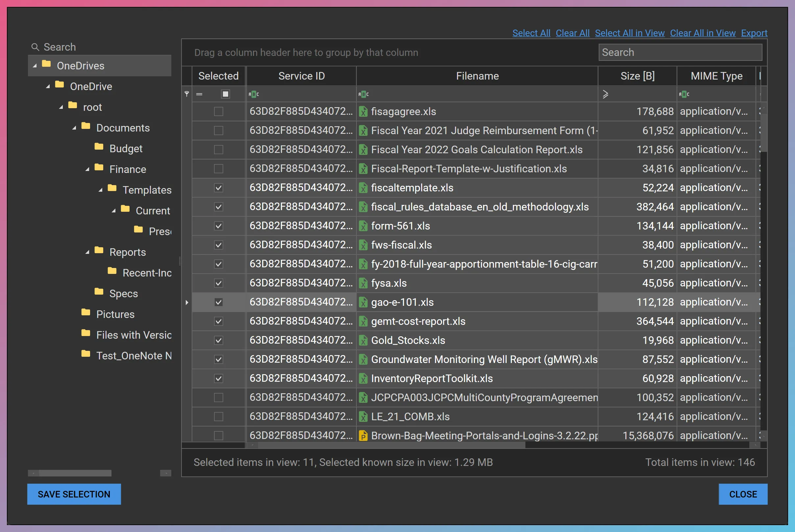The width and height of the screenshot is (795, 532).
Task: Open Size filter greater-than operator icon
Action: point(605,94)
